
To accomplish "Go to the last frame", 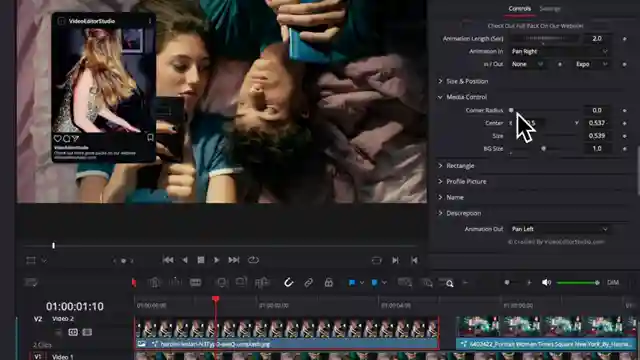I will (x=233, y=260).
